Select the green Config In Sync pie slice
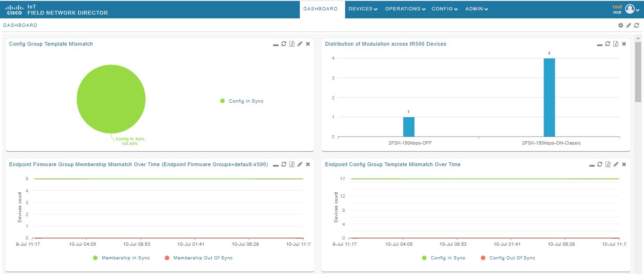Image resolution: width=644 pixels, height=274 pixels. coord(111,99)
